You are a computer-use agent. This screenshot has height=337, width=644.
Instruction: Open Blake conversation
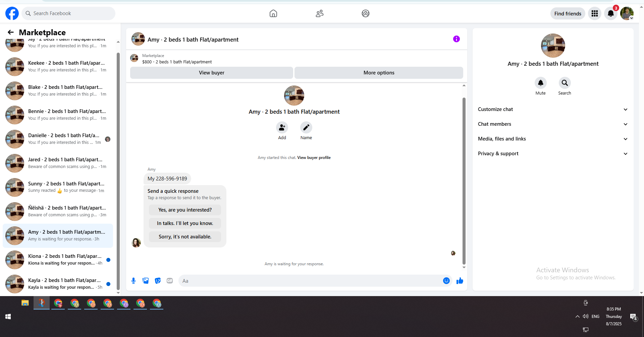58,91
